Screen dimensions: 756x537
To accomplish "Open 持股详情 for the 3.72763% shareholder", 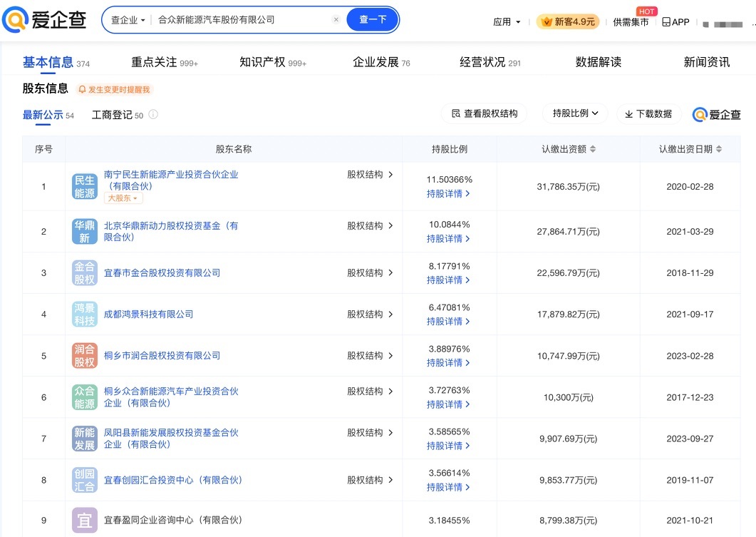I will tap(448, 405).
